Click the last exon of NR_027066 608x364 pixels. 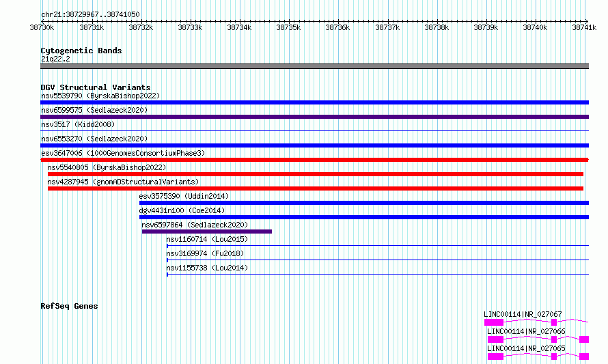click(584, 339)
